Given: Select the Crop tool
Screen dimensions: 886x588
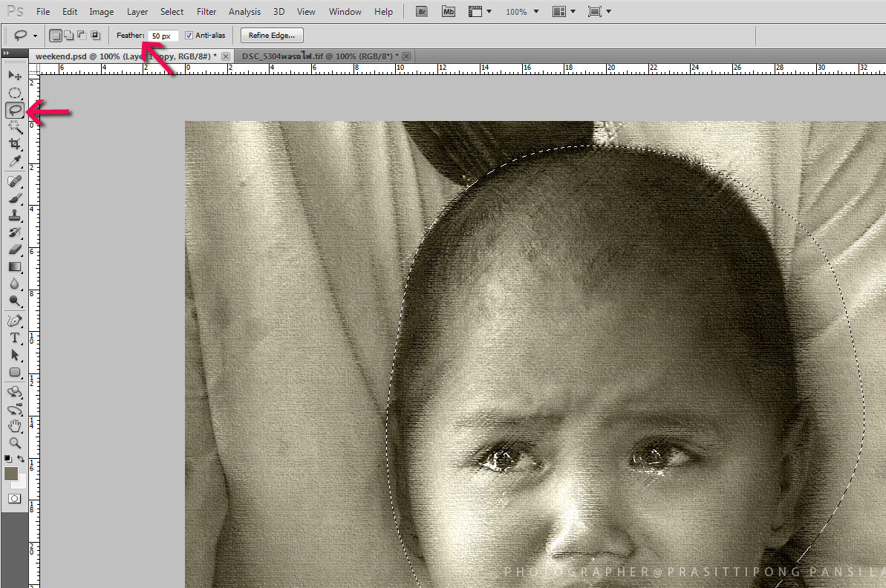Looking at the screenshot, I should [14, 144].
